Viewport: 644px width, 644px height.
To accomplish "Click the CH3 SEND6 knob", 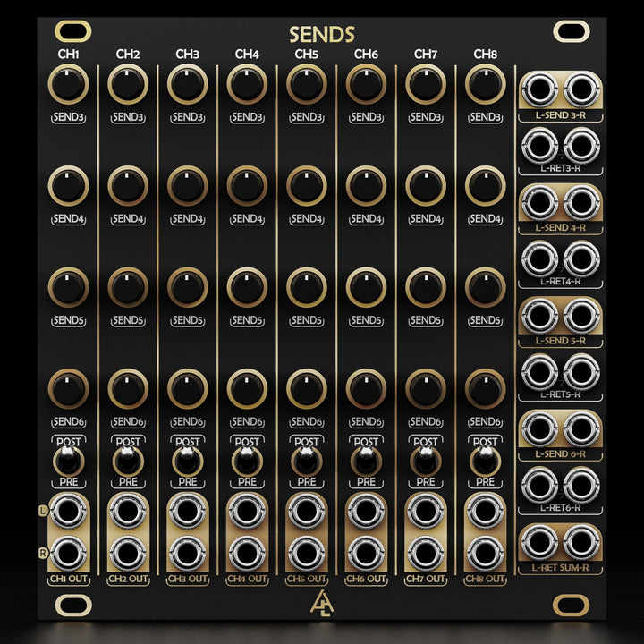I will [x=187, y=389].
